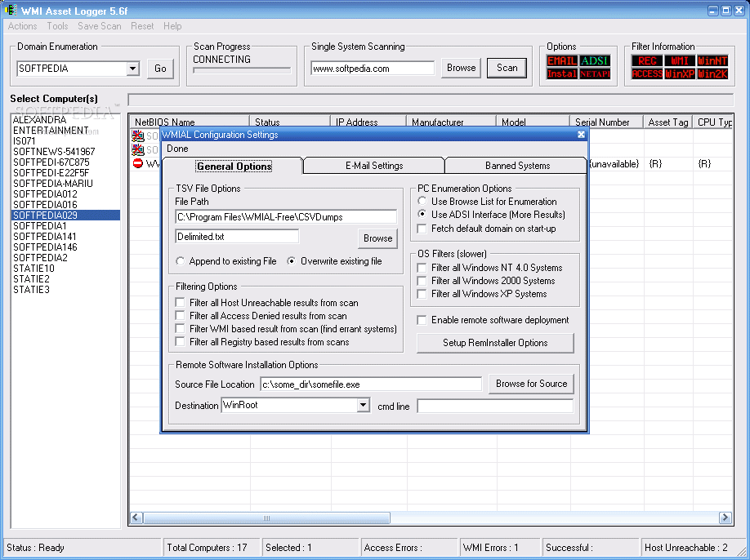Click the red stop icon in results row
Image resolution: width=750 pixels, height=560 pixels.
coord(138,164)
